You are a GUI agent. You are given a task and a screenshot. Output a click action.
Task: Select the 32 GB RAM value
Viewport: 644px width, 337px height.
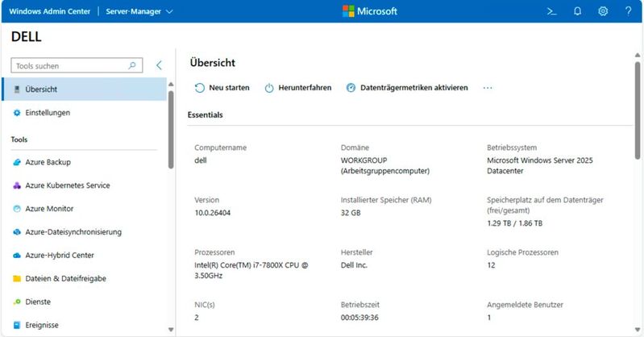coord(351,213)
